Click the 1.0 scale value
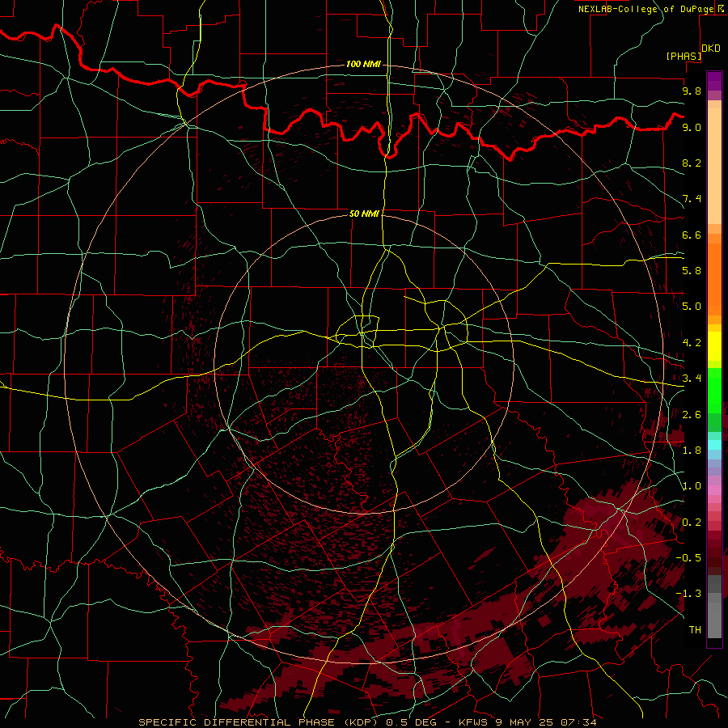This screenshot has width=728, height=728. [x=692, y=486]
